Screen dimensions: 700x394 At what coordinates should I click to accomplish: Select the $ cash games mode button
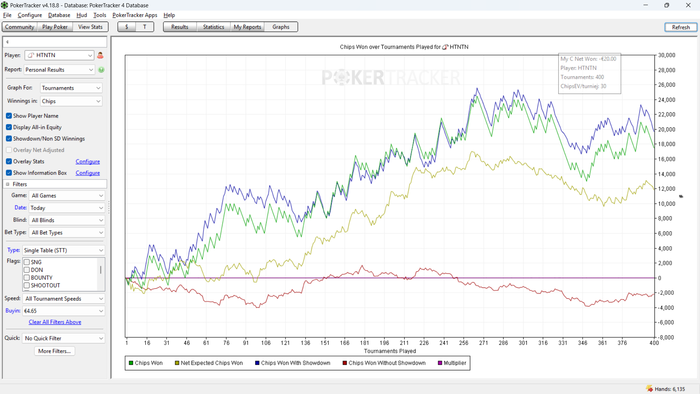click(x=127, y=27)
